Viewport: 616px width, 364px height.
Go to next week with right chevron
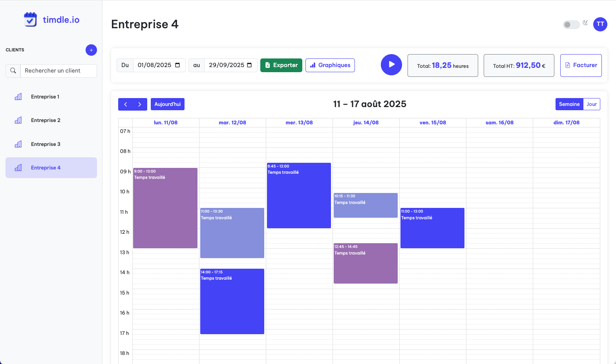pyautogui.click(x=140, y=104)
